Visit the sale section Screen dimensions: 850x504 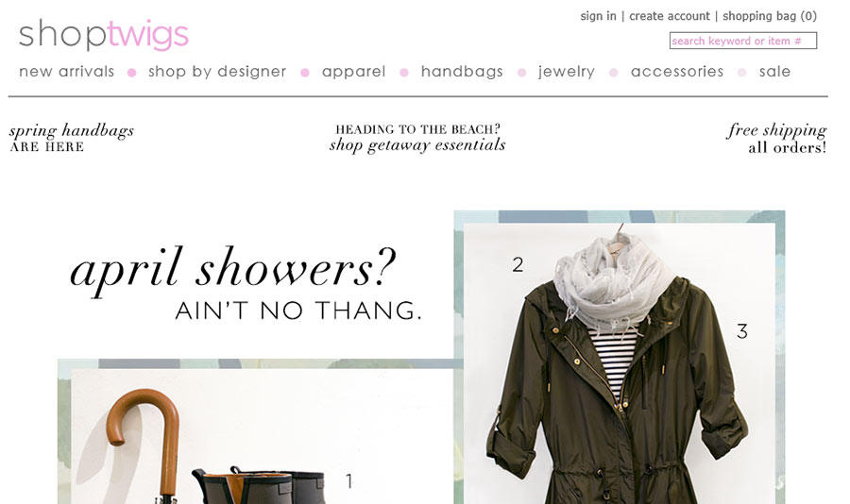[x=774, y=72]
